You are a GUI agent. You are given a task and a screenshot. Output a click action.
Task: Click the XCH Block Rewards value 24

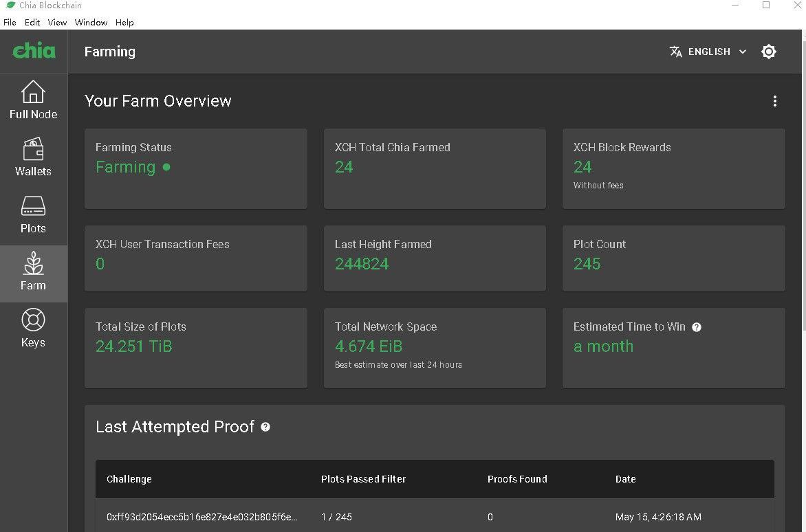click(582, 167)
